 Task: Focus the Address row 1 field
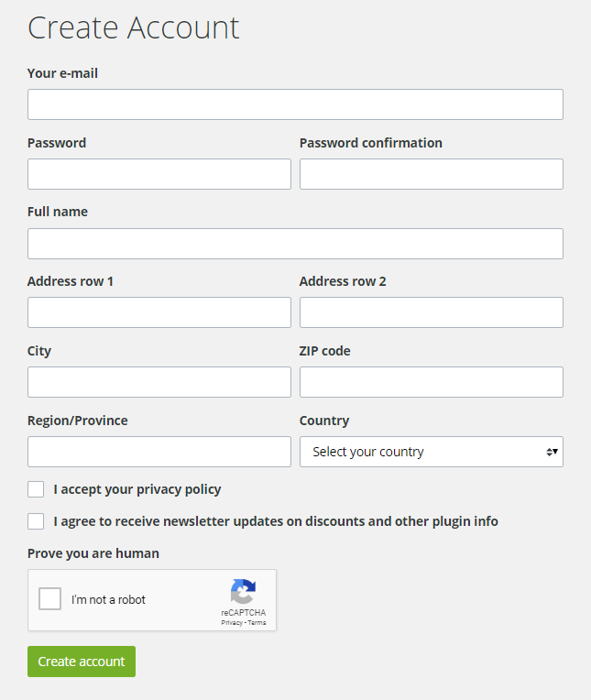click(159, 312)
